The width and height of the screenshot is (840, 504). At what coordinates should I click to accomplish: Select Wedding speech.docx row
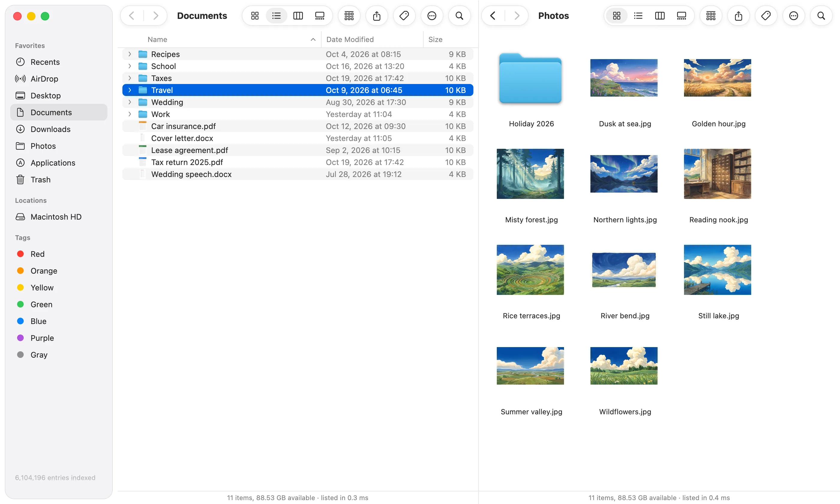(x=298, y=174)
